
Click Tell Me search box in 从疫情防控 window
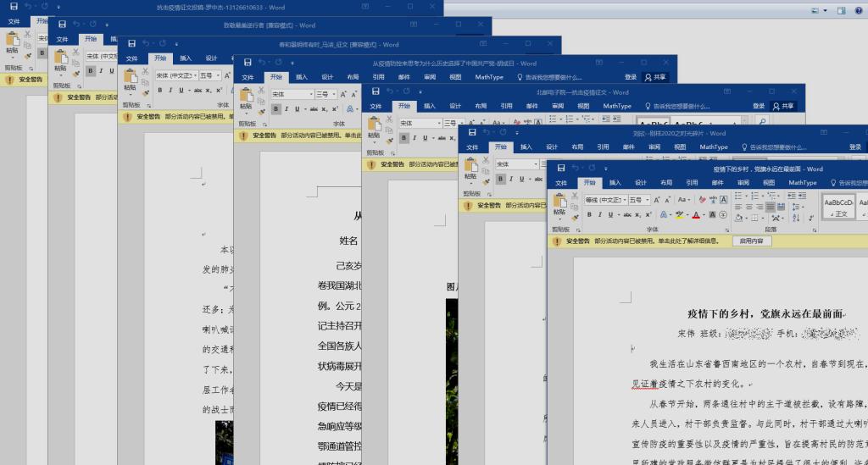(x=549, y=77)
